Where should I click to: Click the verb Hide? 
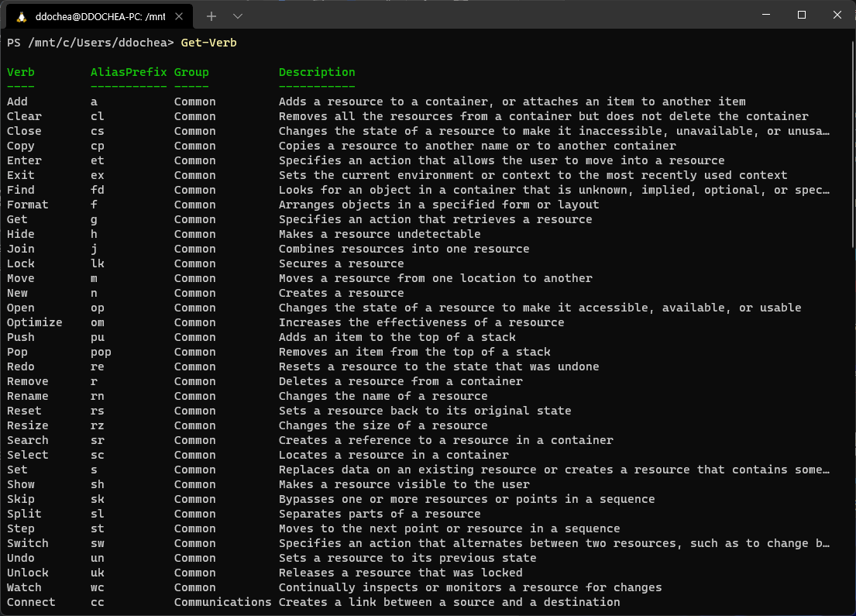21,234
